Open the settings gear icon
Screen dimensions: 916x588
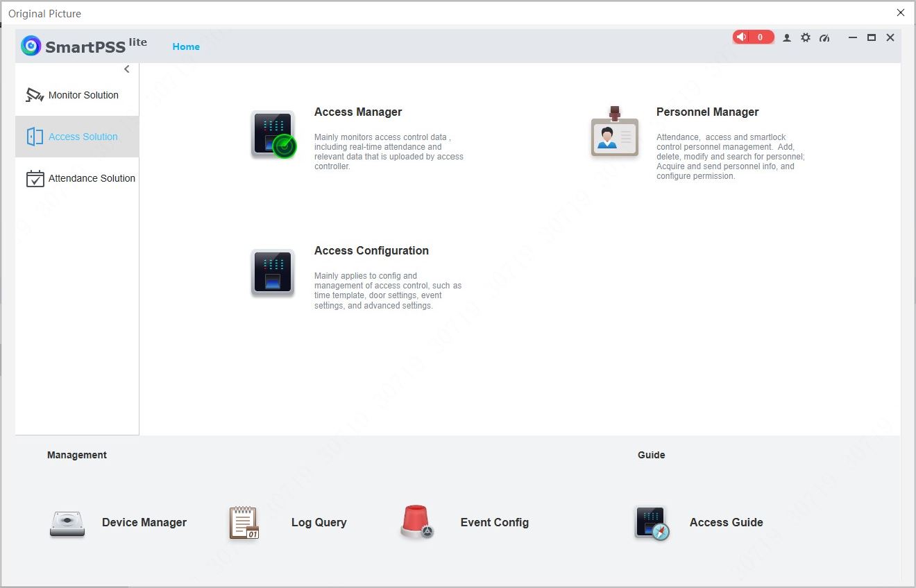click(806, 37)
